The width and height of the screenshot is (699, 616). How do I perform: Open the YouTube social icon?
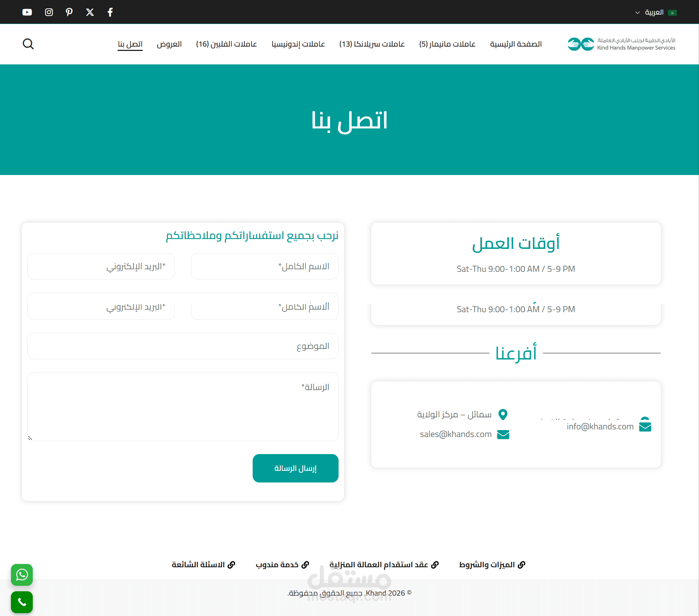coord(27,12)
